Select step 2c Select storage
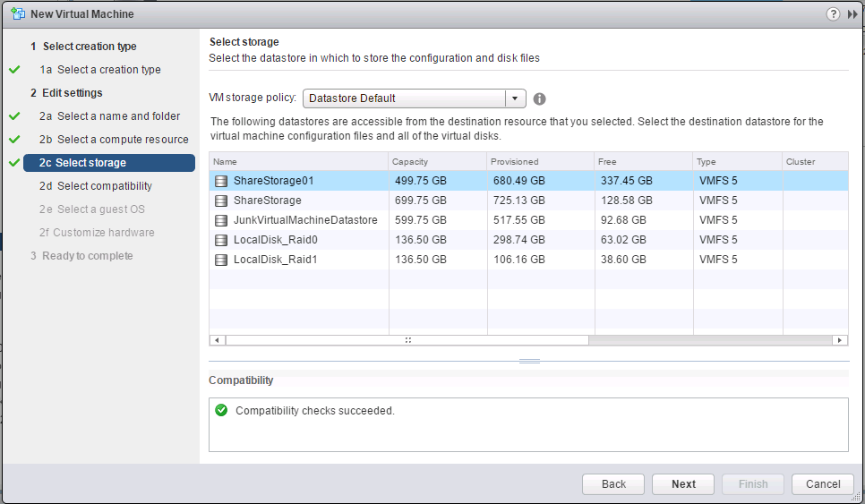The width and height of the screenshot is (865, 504). coord(109,163)
